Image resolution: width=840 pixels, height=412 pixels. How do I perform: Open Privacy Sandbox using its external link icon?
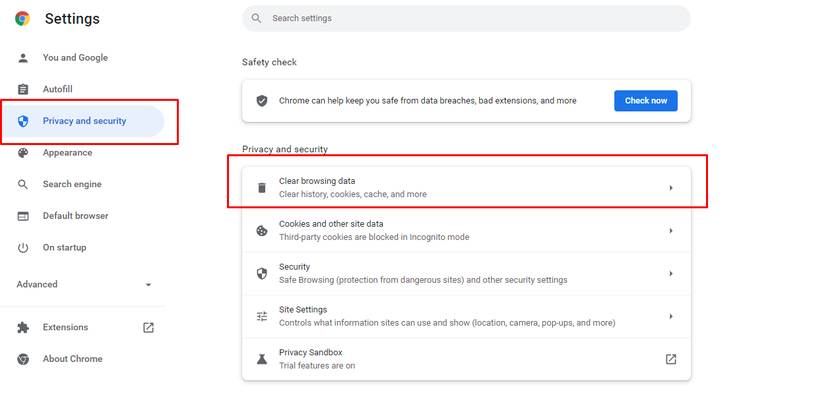671,359
